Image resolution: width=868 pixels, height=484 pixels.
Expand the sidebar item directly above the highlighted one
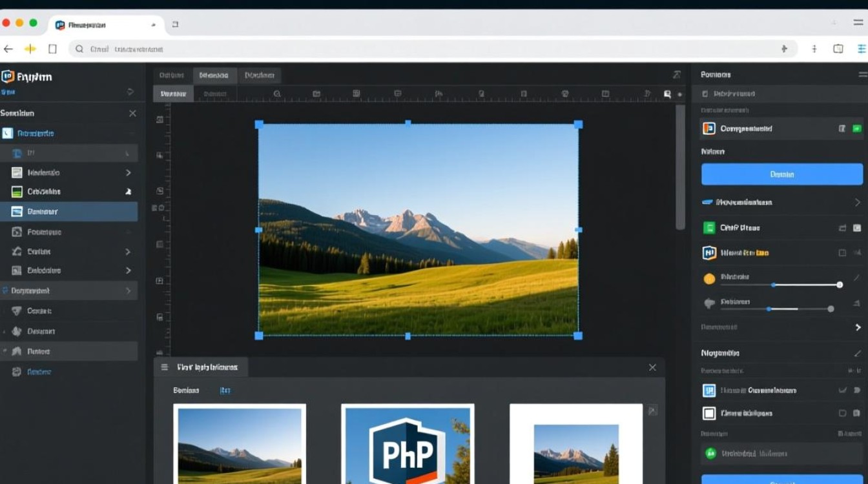[x=128, y=192]
